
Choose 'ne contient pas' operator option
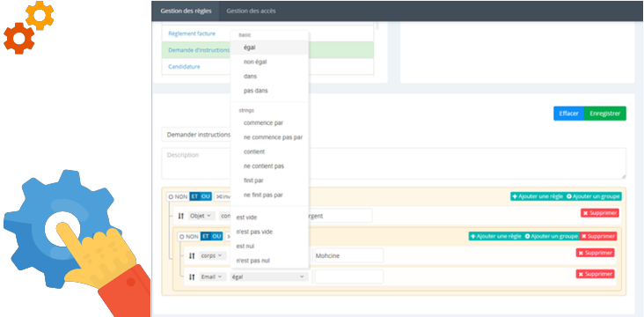[269, 166]
